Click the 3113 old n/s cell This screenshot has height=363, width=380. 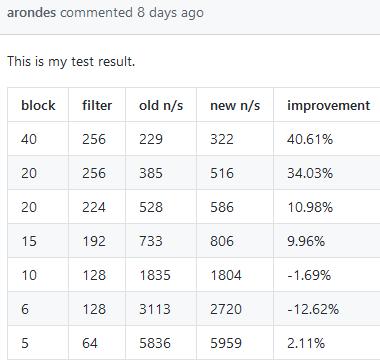click(x=161, y=309)
